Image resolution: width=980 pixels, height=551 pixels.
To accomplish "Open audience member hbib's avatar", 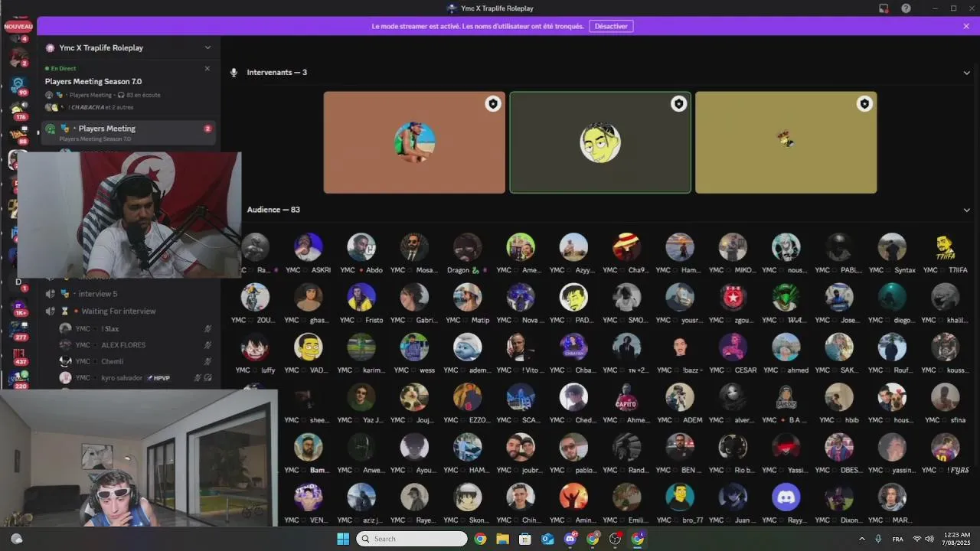I will pyautogui.click(x=839, y=397).
